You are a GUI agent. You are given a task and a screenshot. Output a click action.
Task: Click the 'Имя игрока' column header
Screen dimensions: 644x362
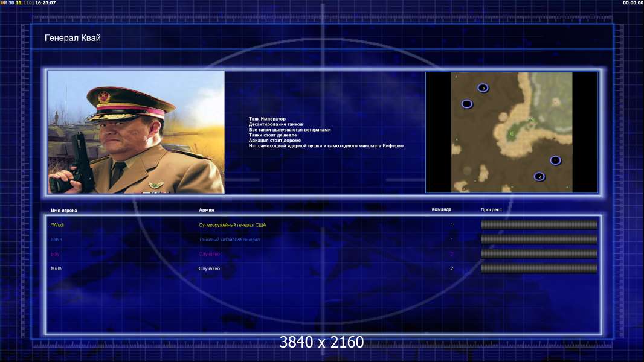63,211
